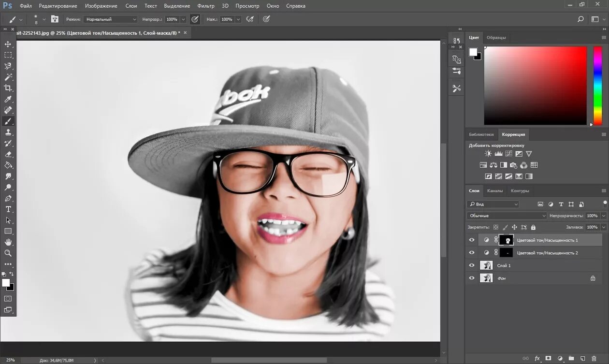Viewport: 609px width, 364px height.
Task: Toggle visibility of the Фон layer
Action: click(472, 278)
